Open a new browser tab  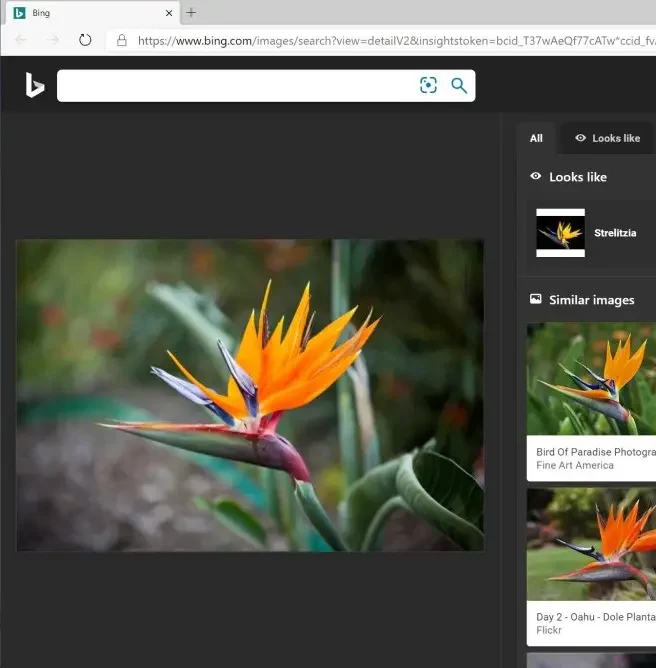(x=191, y=13)
